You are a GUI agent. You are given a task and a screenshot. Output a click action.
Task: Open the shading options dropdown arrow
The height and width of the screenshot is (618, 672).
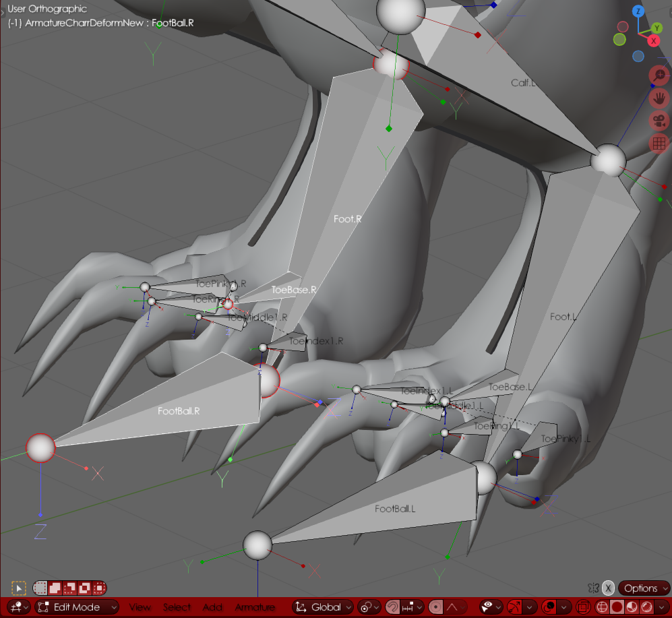tap(662, 607)
